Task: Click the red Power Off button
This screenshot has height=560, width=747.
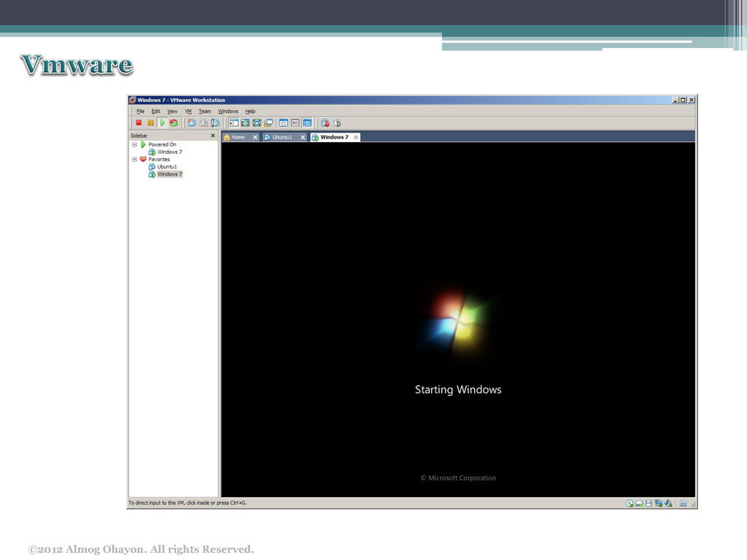Action: click(x=139, y=122)
